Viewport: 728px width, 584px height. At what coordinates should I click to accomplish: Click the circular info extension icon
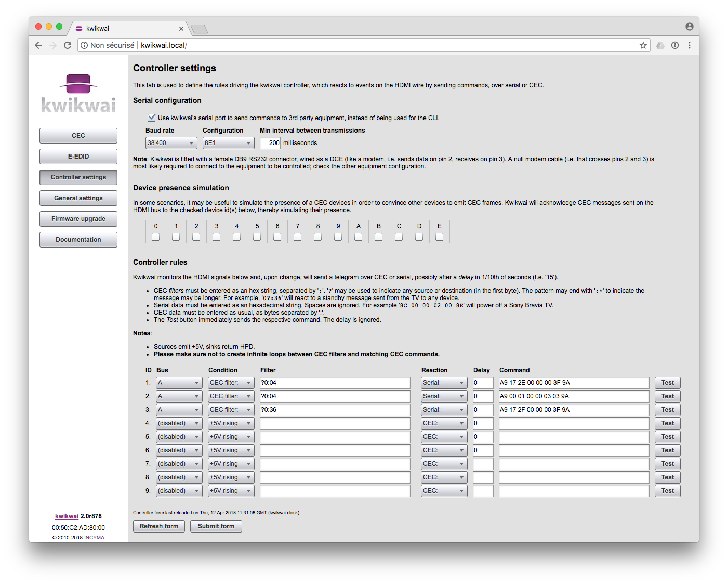pos(675,45)
